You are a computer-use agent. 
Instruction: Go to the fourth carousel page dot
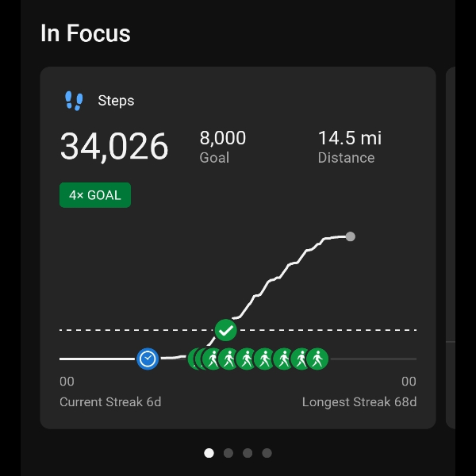tap(267, 453)
